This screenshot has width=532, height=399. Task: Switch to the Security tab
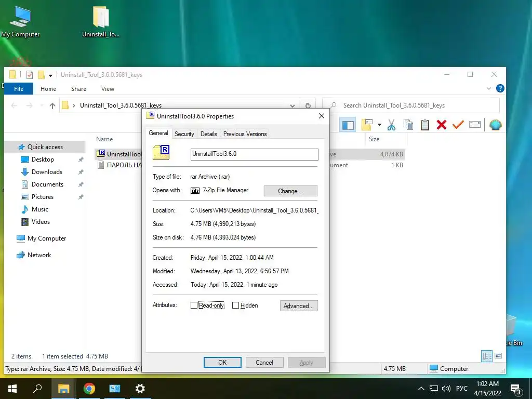coord(184,134)
